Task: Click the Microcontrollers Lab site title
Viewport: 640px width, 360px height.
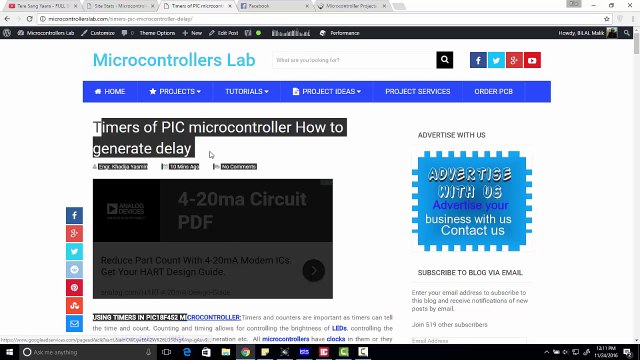Action: 174,60
